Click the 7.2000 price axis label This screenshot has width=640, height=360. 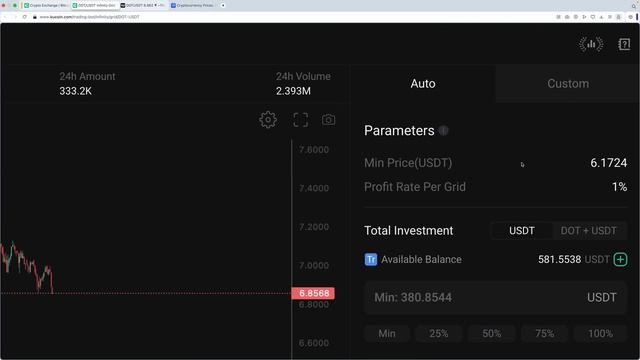point(313,227)
